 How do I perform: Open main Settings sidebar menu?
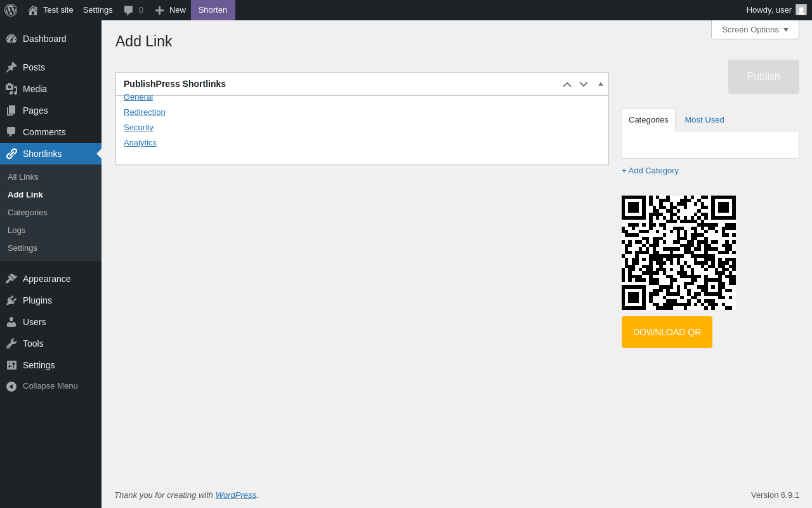tap(51, 365)
